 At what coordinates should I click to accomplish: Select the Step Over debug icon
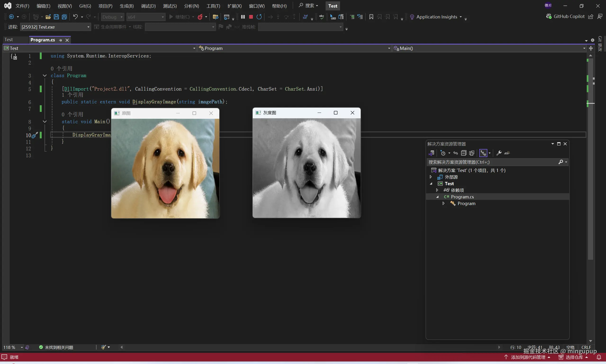coord(286,17)
